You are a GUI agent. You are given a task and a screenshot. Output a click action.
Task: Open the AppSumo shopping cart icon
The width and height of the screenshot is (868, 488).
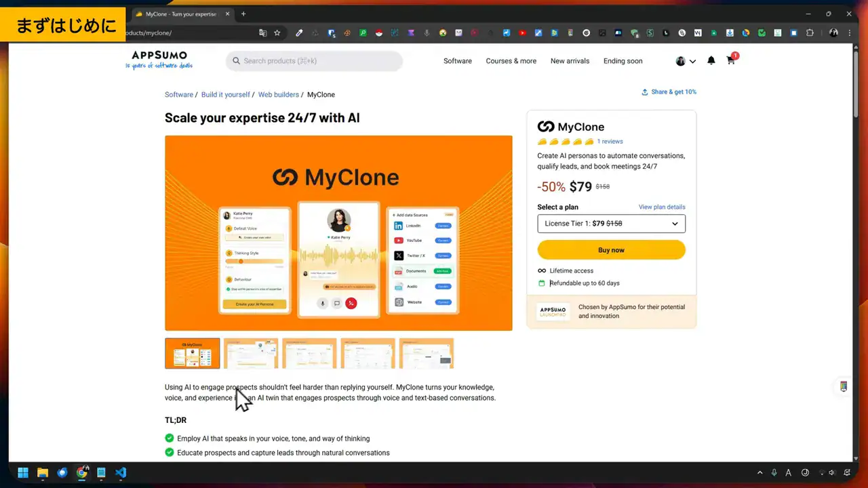tap(730, 61)
